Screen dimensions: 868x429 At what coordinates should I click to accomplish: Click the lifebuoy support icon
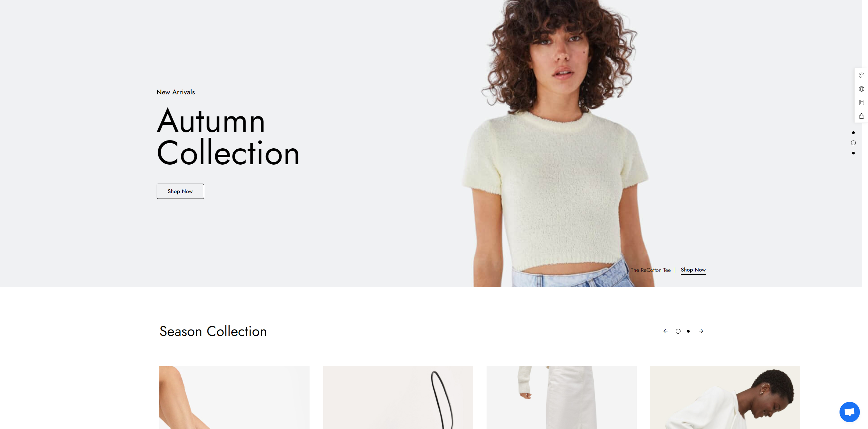pos(861,89)
